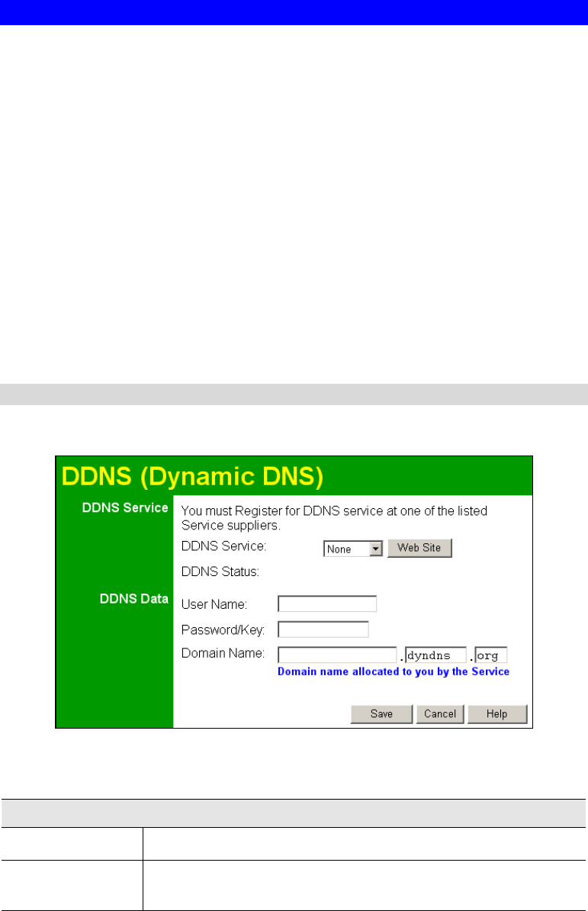Open Help for DDNS page
Screen dimensions: 588x911
pyautogui.click(x=497, y=714)
